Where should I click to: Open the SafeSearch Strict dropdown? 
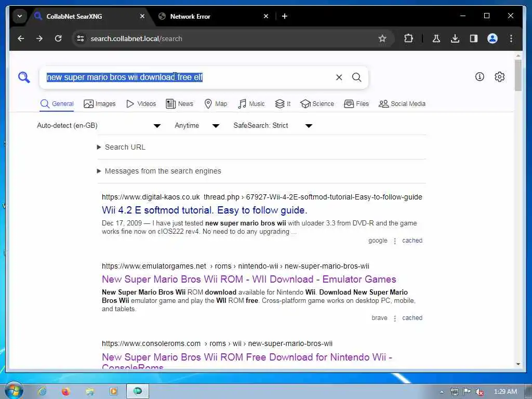pos(273,126)
